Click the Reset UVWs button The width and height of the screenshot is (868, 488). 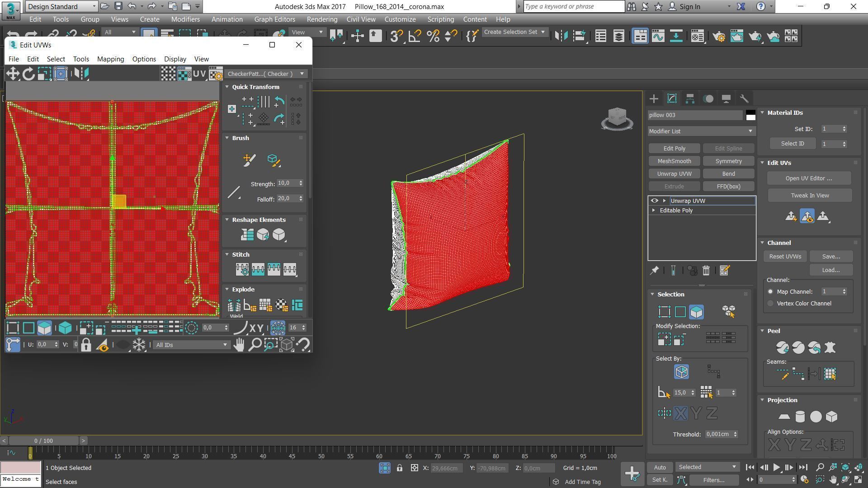click(785, 257)
